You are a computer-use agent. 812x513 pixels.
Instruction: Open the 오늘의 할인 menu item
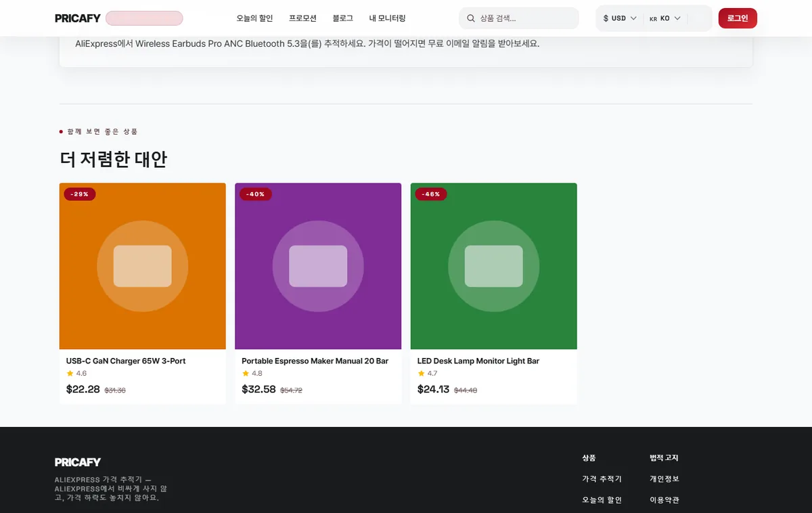[254, 18]
